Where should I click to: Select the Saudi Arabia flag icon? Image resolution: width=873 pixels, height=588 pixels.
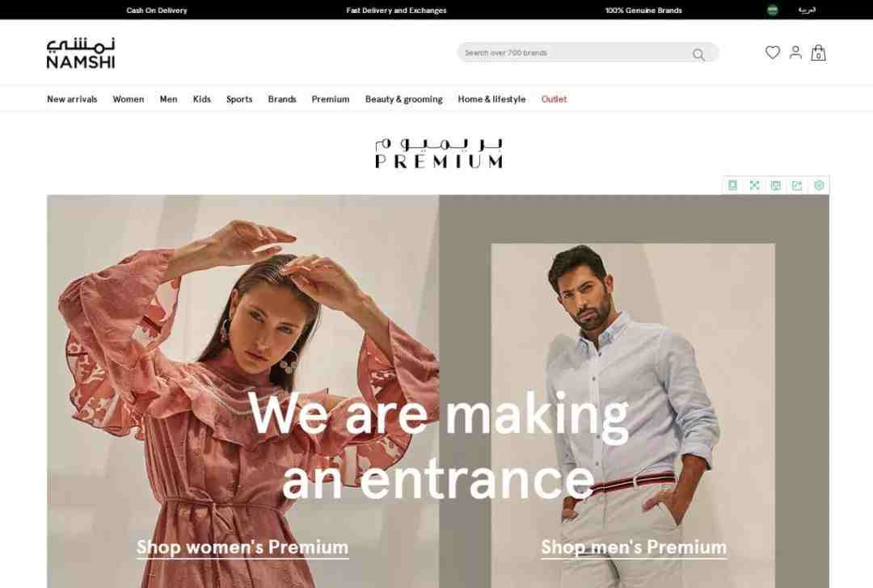(772, 10)
